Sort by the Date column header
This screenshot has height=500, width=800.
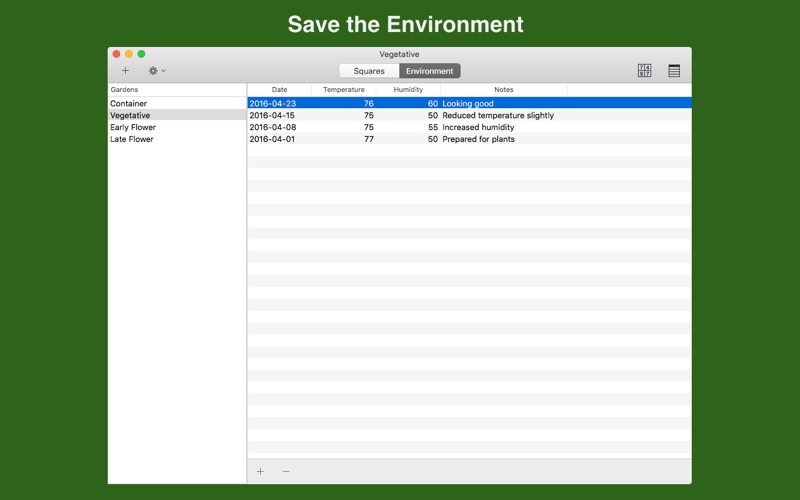click(x=279, y=89)
